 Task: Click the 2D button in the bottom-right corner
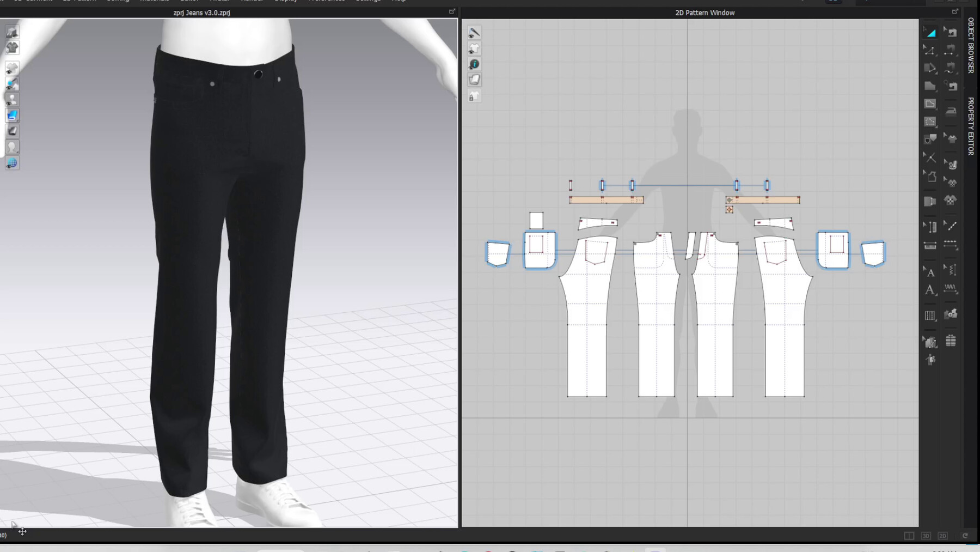(x=944, y=536)
